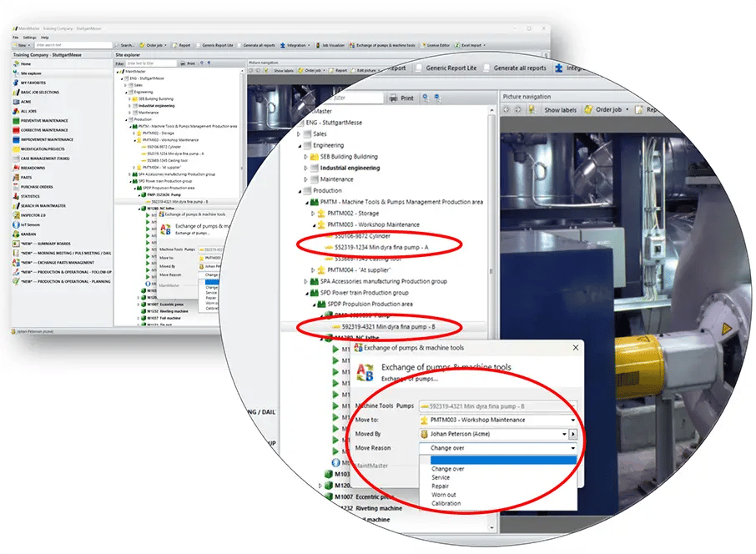Choose Service in the enlarged Move Reason list
The image size is (756, 554).
coord(441,477)
